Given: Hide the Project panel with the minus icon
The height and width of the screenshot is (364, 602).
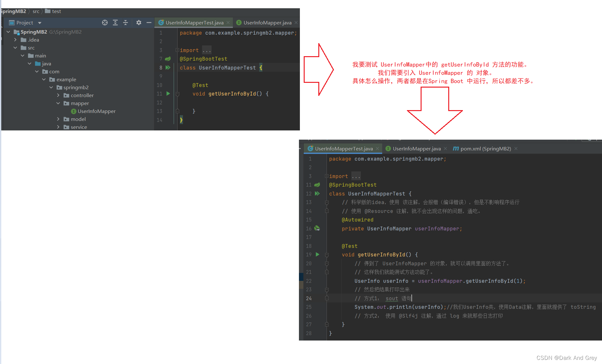Looking at the screenshot, I should pos(149,23).
